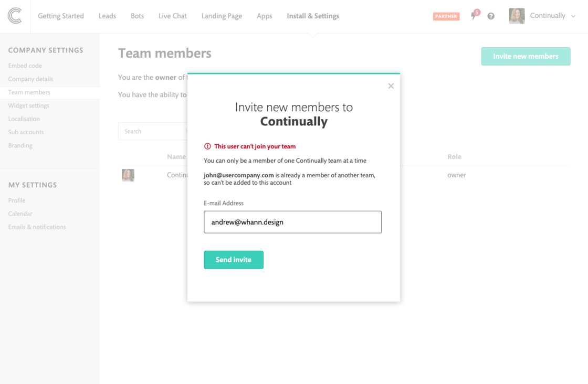Click the E-mail Address input field

[x=292, y=222]
